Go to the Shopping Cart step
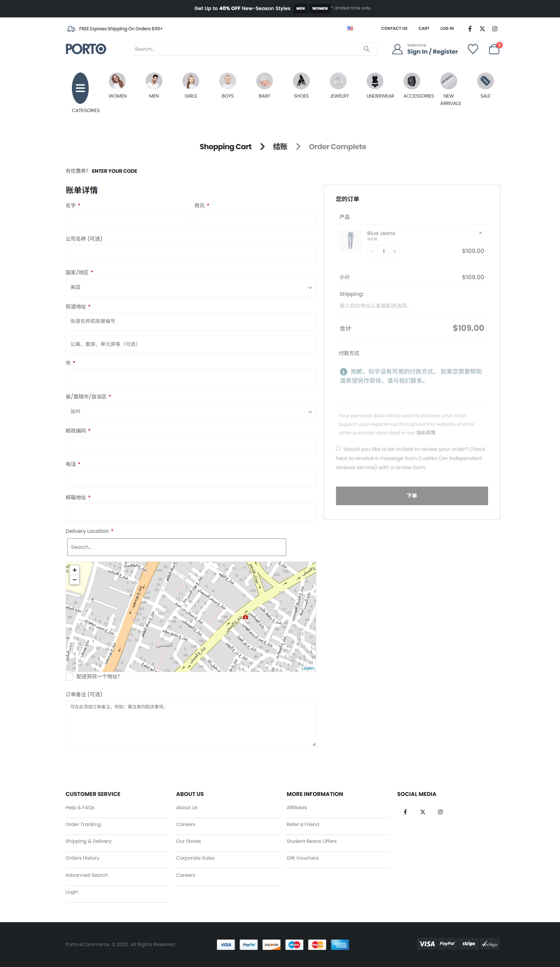Screen dimensions: 560x967 (x=225, y=147)
